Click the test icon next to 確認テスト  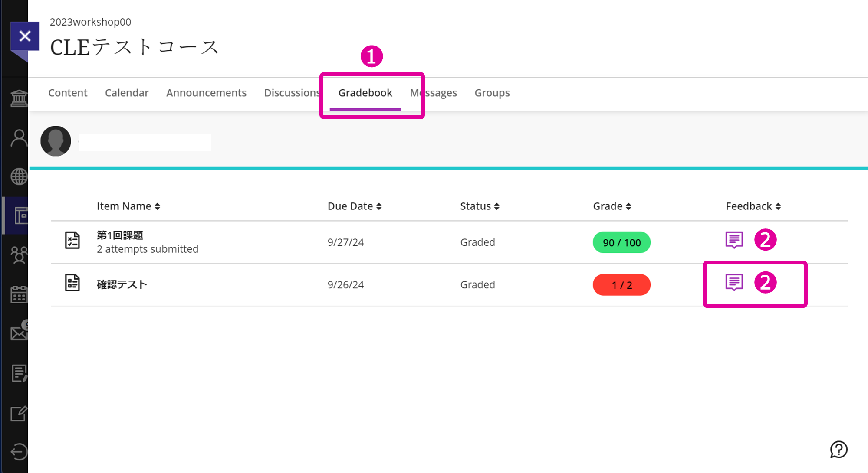tap(72, 283)
